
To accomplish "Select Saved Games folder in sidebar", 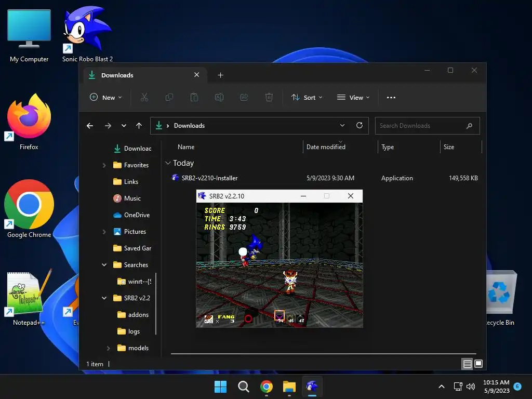I will coord(132,248).
